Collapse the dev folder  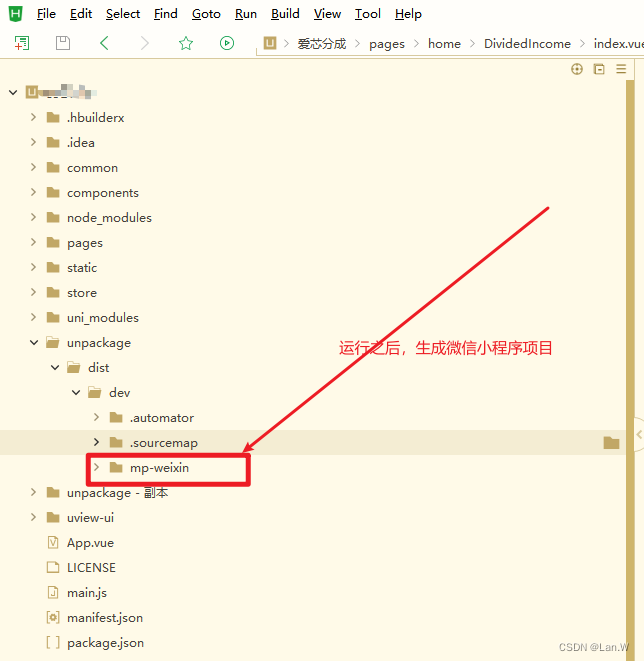[75, 393]
